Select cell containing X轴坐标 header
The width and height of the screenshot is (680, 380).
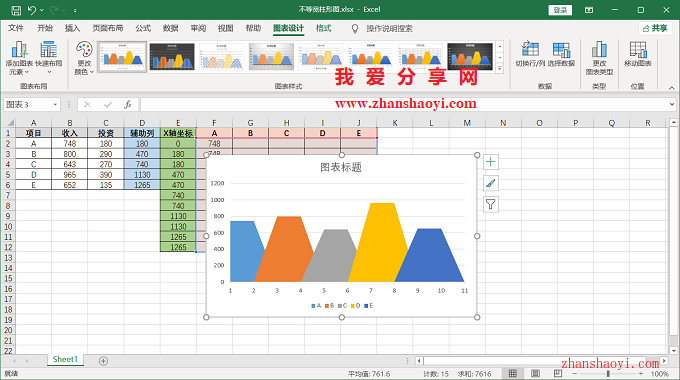click(178, 133)
